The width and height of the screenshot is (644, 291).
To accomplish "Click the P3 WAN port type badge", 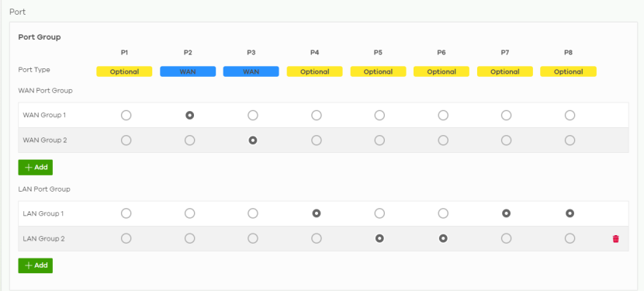I will 251,71.
